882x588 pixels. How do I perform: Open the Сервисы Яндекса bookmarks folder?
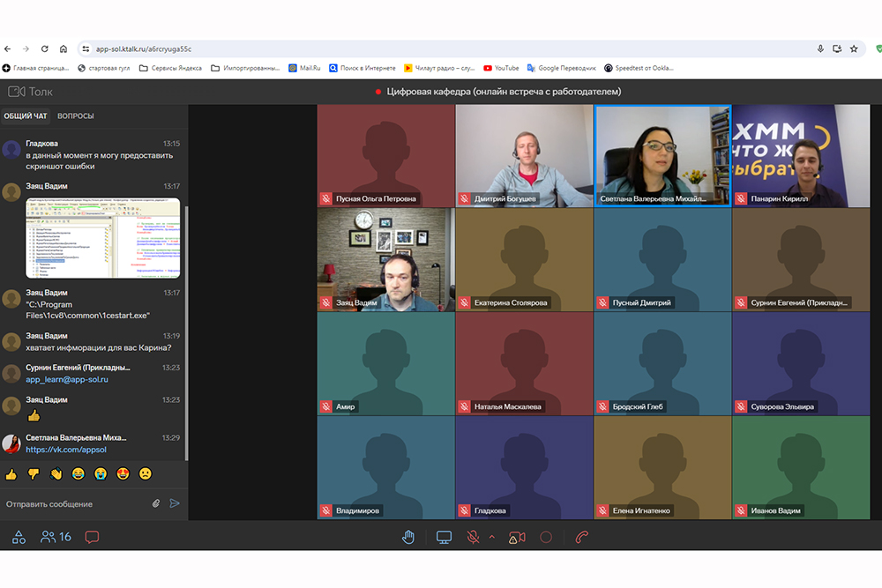(170, 68)
